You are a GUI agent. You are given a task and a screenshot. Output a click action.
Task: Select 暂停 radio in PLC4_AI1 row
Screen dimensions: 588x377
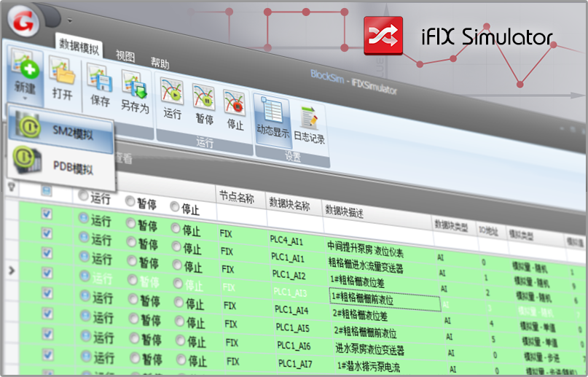click(x=130, y=224)
